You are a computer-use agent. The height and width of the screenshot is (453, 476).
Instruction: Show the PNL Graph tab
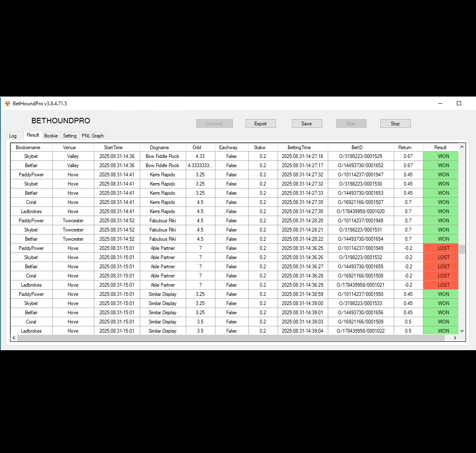(93, 136)
